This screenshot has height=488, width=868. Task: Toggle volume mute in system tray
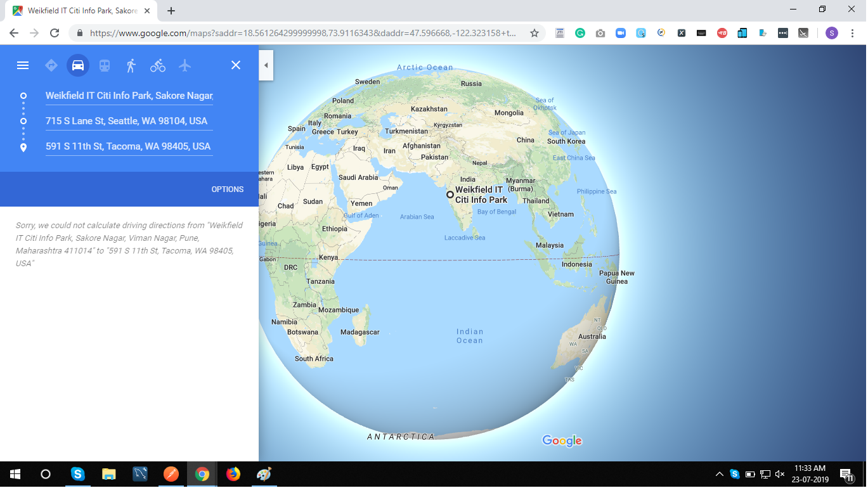point(781,474)
